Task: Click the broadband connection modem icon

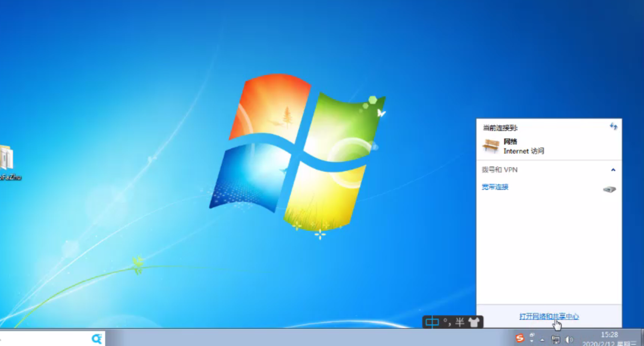Action: click(x=609, y=189)
